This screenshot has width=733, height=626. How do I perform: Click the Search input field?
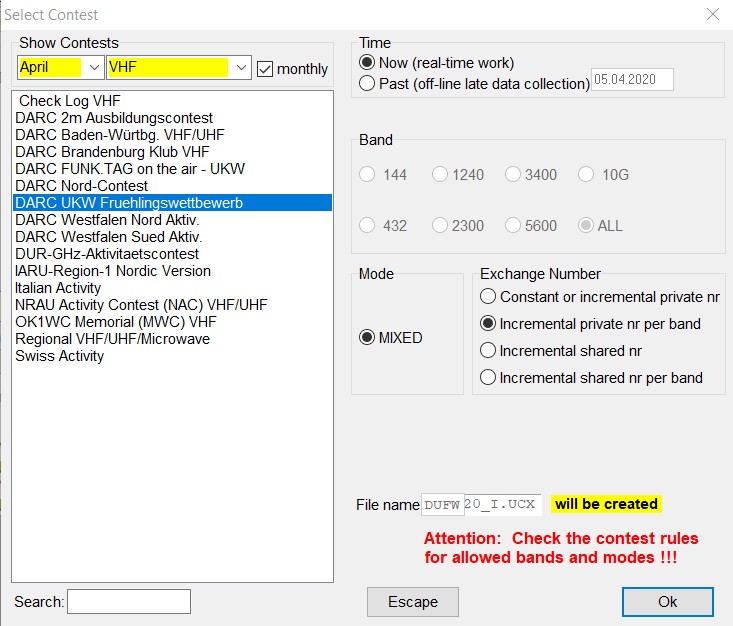pyautogui.click(x=128, y=601)
